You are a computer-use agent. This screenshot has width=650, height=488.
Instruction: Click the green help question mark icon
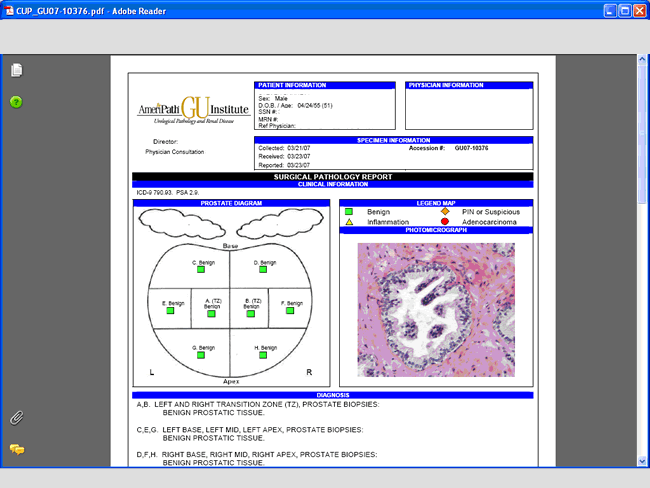(16, 102)
